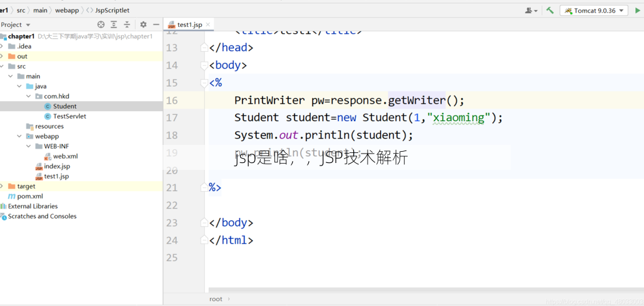
Task: Click line number 16 in gutter
Action: click(x=172, y=101)
